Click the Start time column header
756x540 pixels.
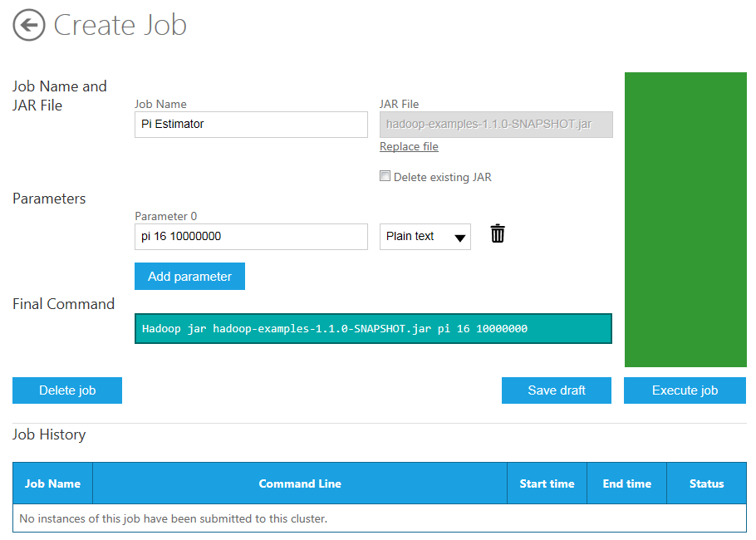547,484
